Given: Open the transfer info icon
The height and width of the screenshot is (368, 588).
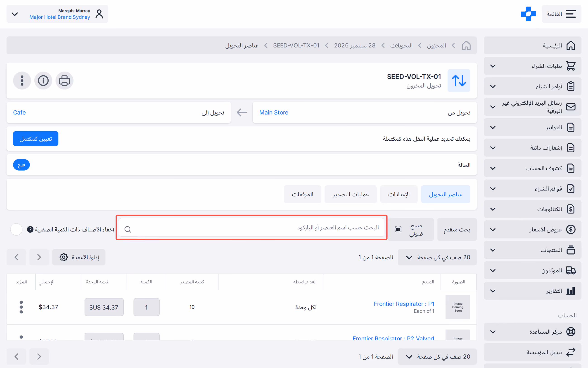Looking at the screenshot, I should 43,81.
